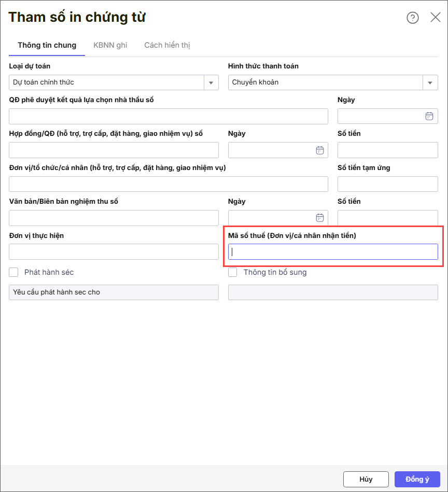Open calendar for QĐ phê duyệt date
The height and width of the screenshot is (492, 448).
(x=429, y=116)
